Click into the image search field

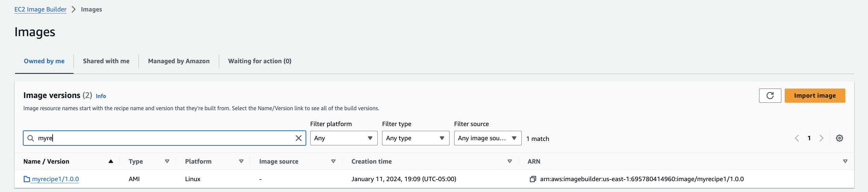[162, 138]
